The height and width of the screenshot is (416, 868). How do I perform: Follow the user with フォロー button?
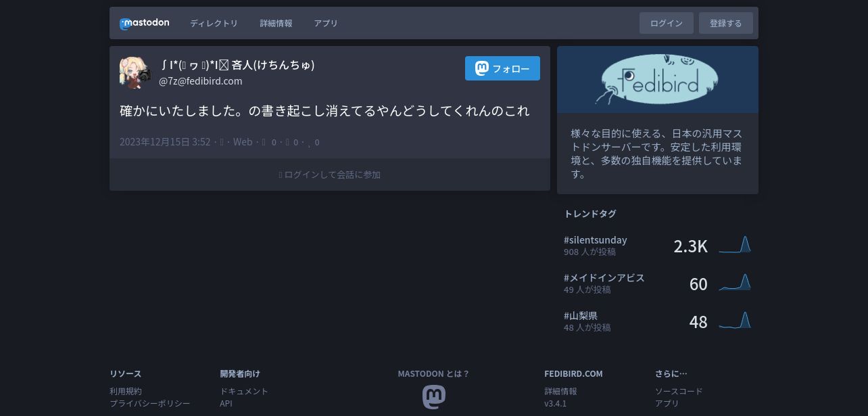(x=502, y=68)
